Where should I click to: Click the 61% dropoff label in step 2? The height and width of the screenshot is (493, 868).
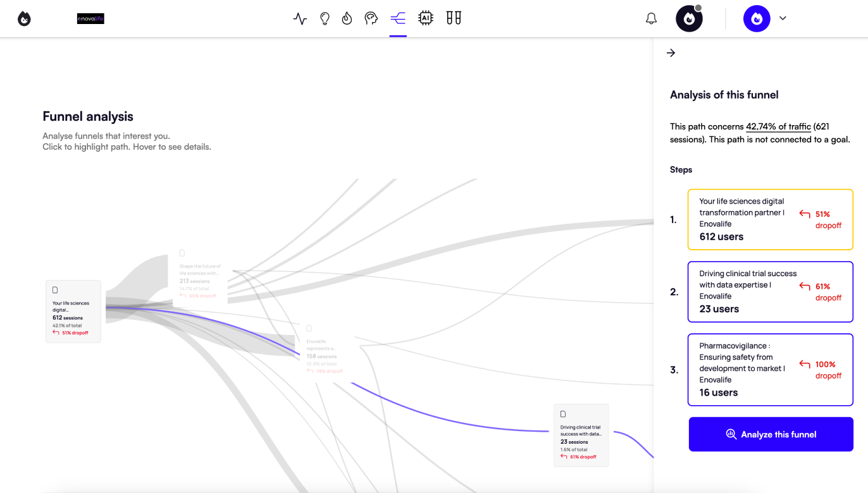tap(828, 292)
